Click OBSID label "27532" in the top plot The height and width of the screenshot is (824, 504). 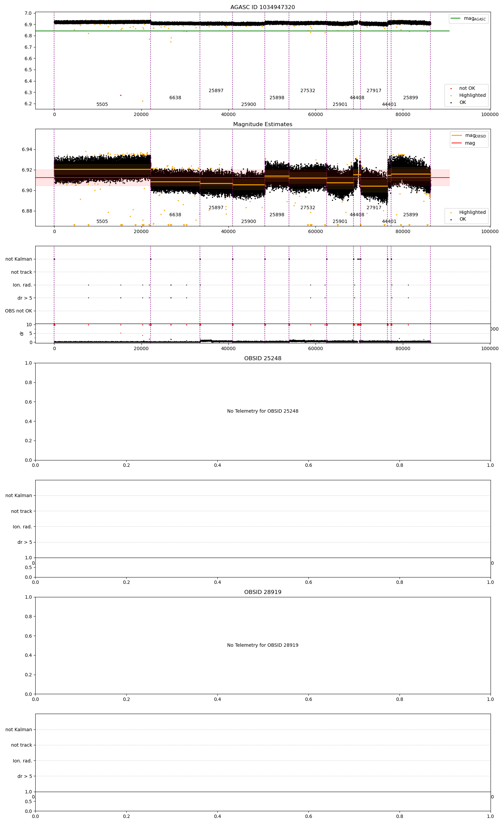point(307,90)
